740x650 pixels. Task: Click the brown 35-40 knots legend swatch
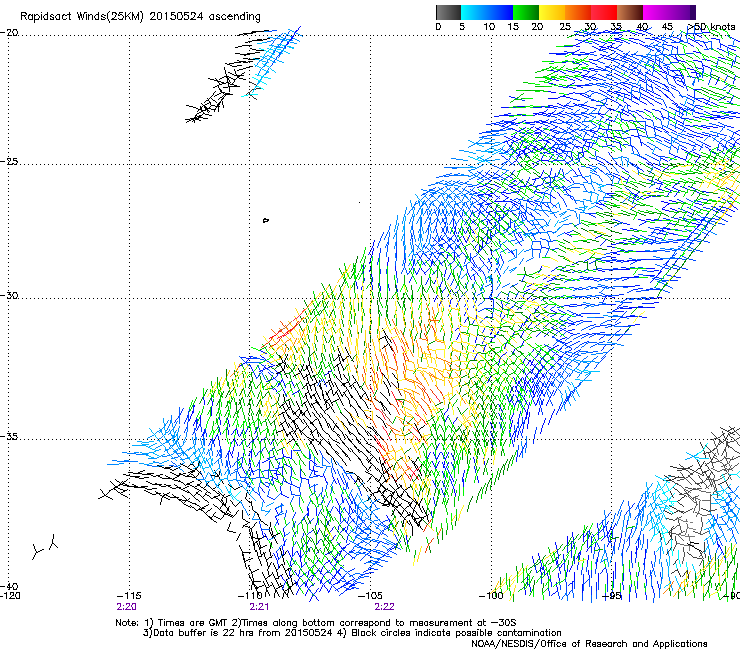(x=630, y=12)
